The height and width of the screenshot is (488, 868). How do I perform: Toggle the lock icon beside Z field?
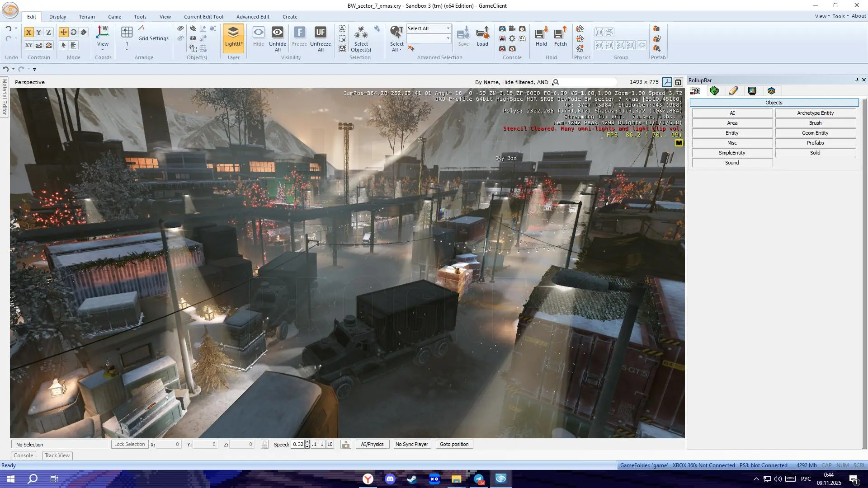click(264, 445)
